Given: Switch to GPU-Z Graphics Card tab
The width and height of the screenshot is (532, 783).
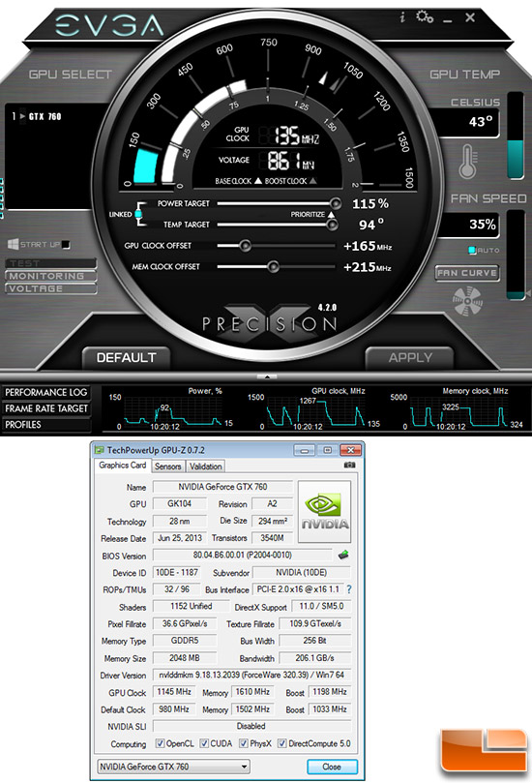Looking at the screenshot, I should tap(122, 466).
